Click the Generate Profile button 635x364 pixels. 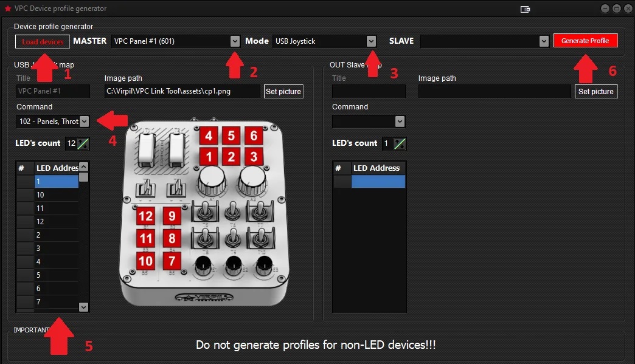point(586,41)
